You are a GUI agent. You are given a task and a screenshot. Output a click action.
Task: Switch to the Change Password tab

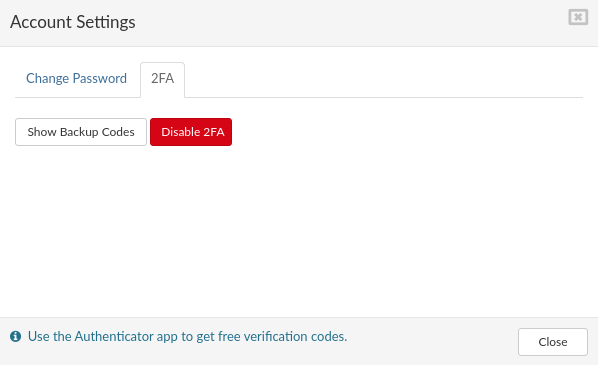tap(76, 79)
